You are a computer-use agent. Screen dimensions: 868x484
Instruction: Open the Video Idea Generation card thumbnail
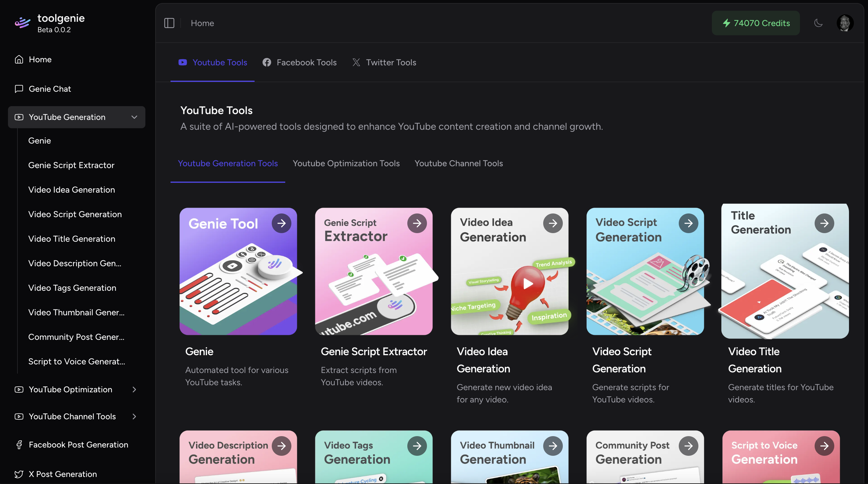509,271
